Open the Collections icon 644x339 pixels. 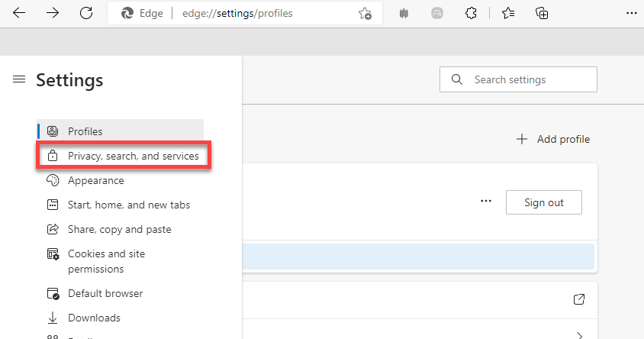tap(542, 13)
